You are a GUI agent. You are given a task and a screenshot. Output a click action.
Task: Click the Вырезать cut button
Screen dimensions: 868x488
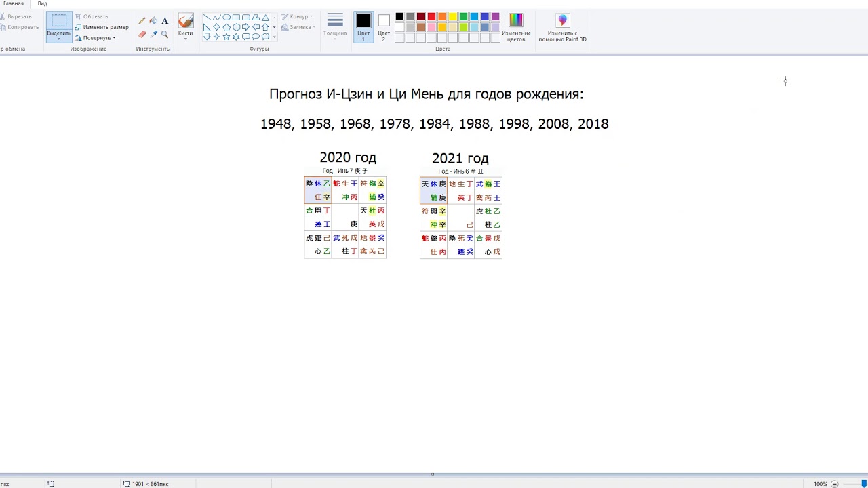click(16, 16)
